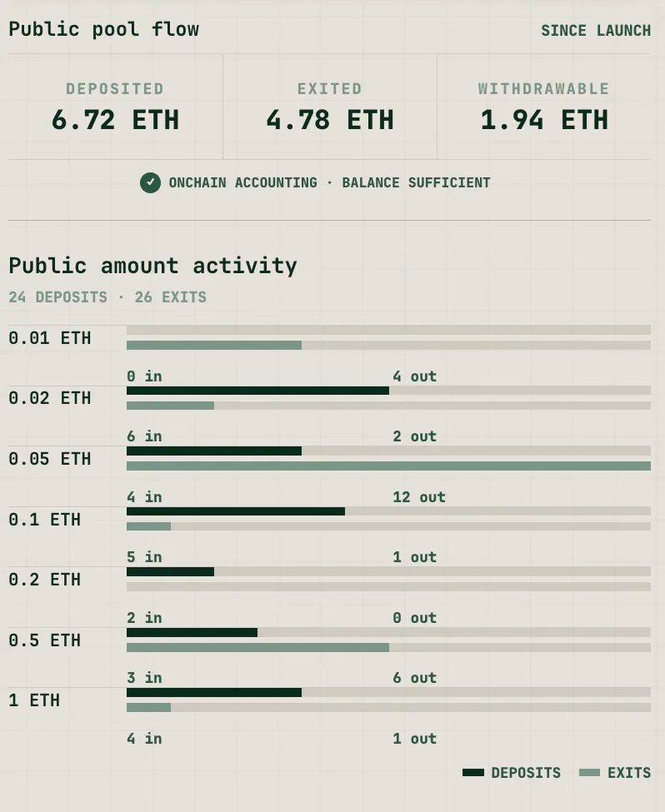The image size is (665, 812).
Task: Click the 6 in count label
Action: point(144,436)
